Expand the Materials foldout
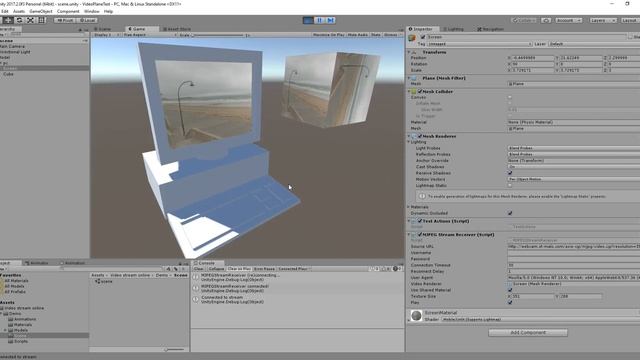 point(409,207)
